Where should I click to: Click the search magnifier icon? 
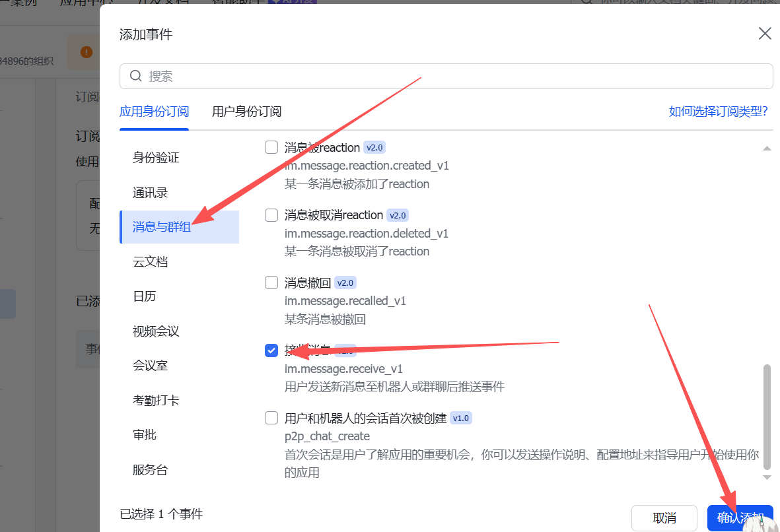click(x=136, y=75)
